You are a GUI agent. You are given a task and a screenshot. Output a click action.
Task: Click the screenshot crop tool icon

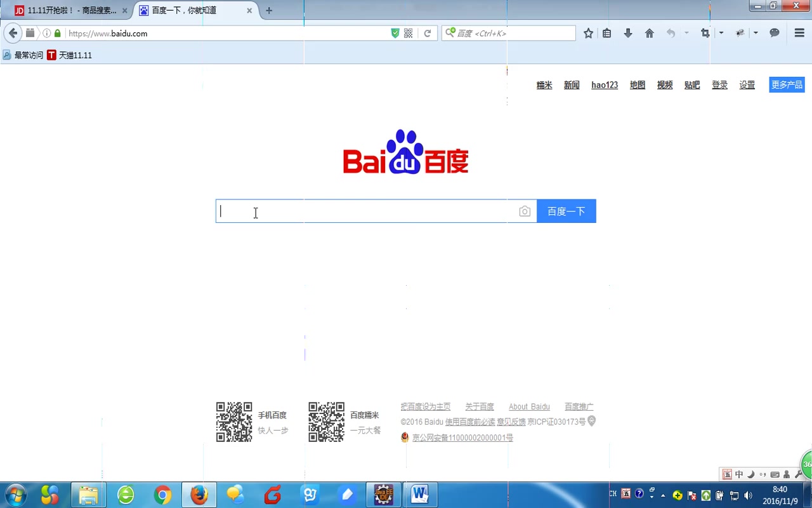tap(705, 34)
